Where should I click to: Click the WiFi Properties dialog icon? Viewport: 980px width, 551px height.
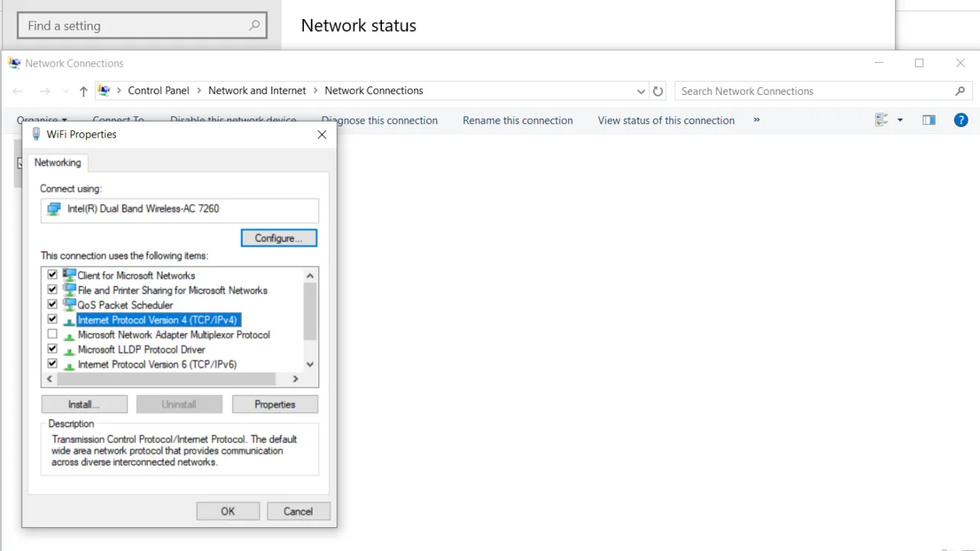click(35, 134)
